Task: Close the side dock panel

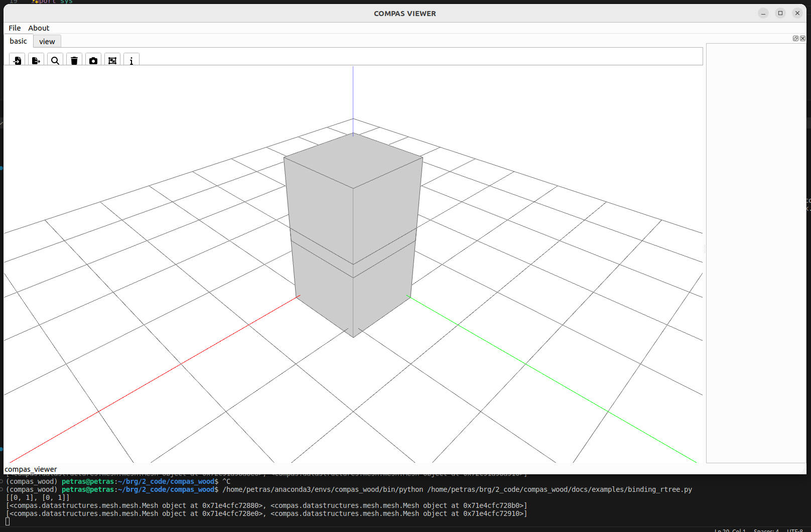Action: (802, 39)
